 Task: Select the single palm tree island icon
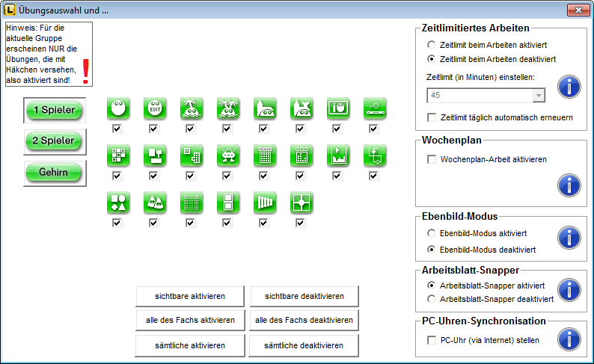click(191, 108)
